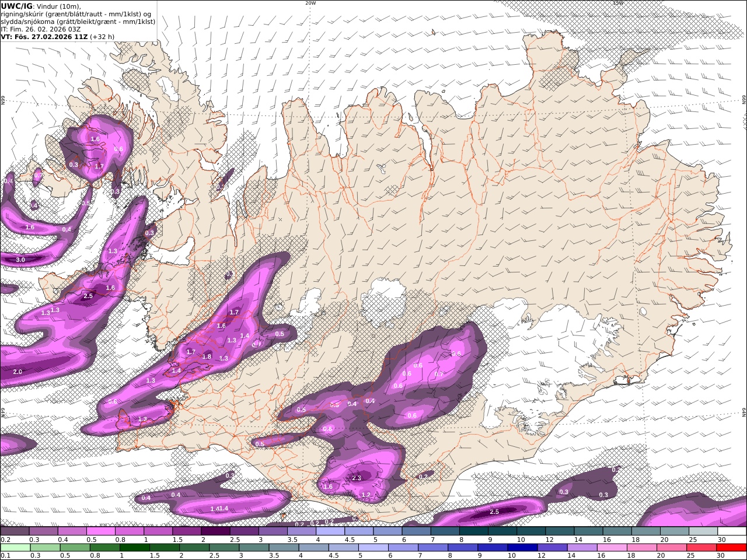This screenshot has height=560, width=747.
Task: Click the "30" label in the top legend row
Action: pyautogui.click(x=722, y=540)
